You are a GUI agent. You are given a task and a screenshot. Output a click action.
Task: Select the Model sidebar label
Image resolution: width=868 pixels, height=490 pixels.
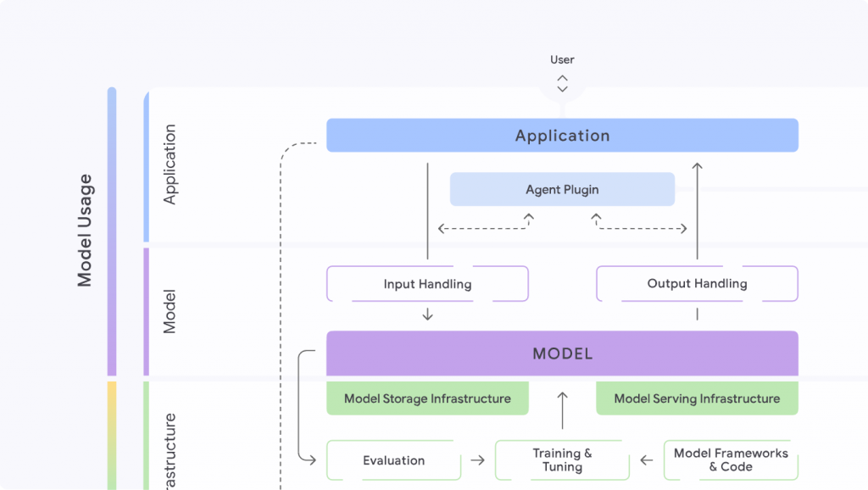[x=170, y=309]
